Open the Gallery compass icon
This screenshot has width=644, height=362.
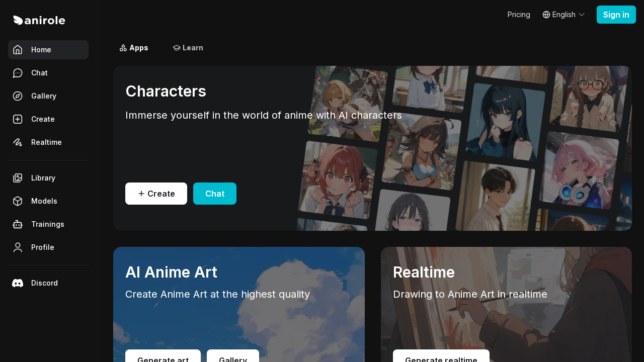[17, 96]
